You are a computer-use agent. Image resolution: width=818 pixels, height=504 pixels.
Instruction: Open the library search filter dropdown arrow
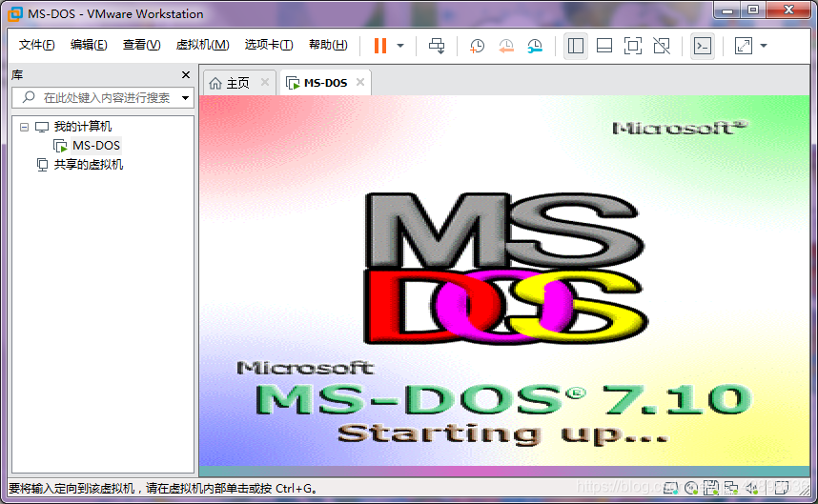185,98
